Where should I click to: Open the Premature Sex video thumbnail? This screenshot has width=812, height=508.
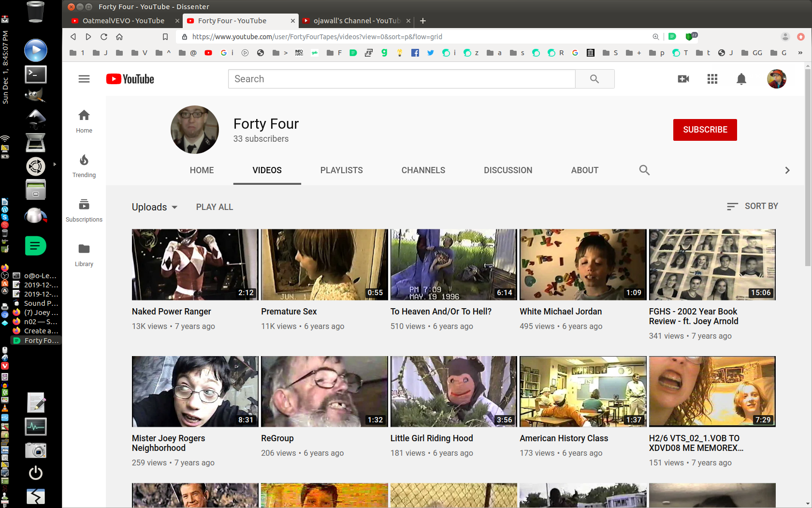324,265
